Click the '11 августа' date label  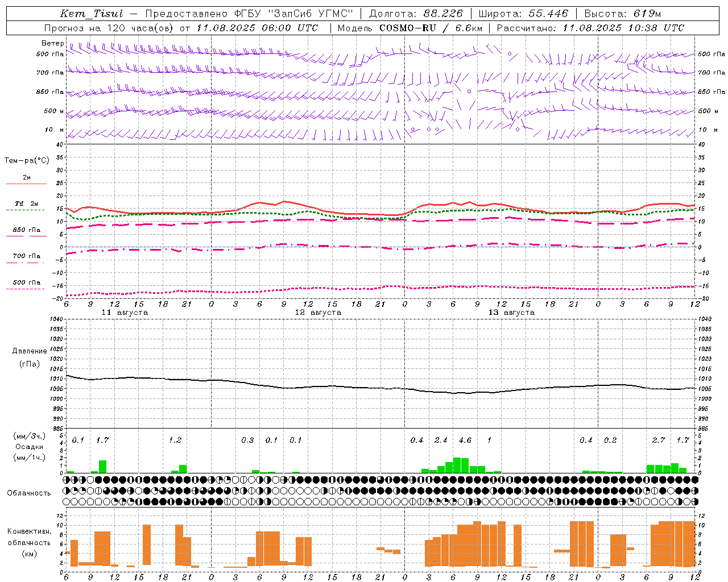125,313
